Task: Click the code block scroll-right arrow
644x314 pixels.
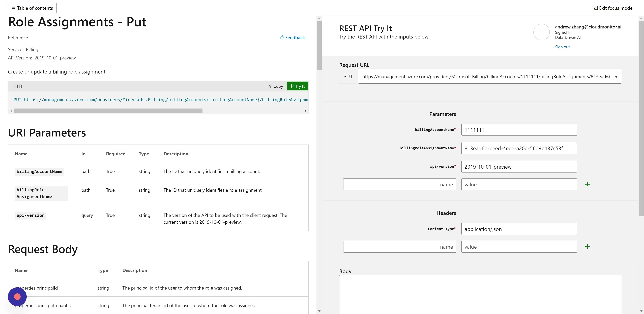Action: coord(305,111)
